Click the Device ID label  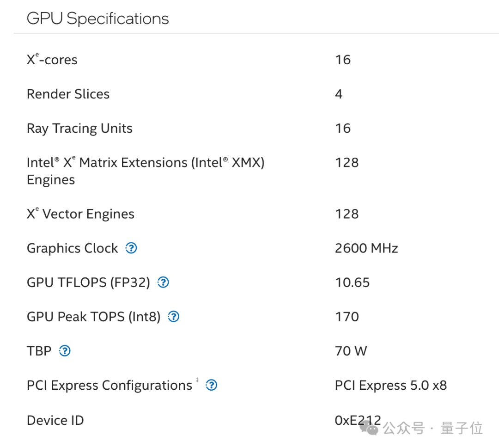pos(55,420)
